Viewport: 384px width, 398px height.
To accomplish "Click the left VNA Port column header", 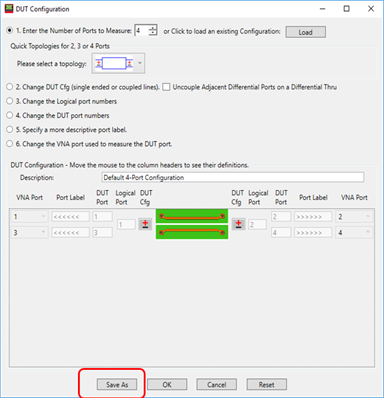I will (29, 197).
